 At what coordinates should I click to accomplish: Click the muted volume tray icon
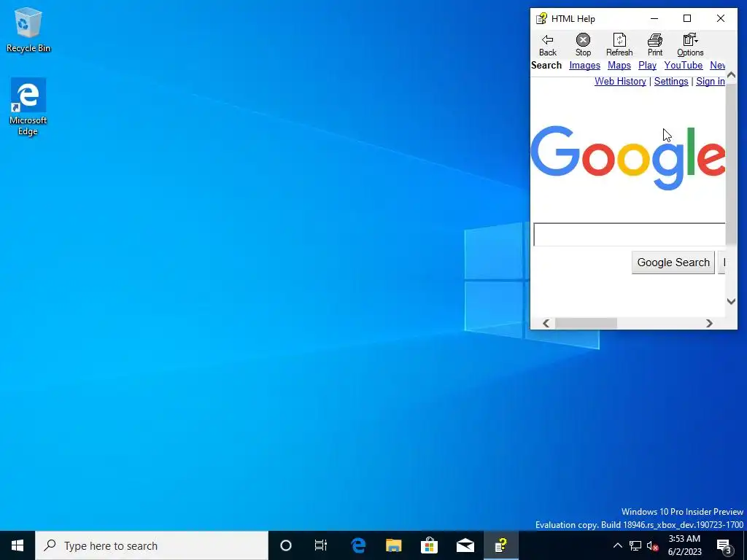click(x=653, y=545)
